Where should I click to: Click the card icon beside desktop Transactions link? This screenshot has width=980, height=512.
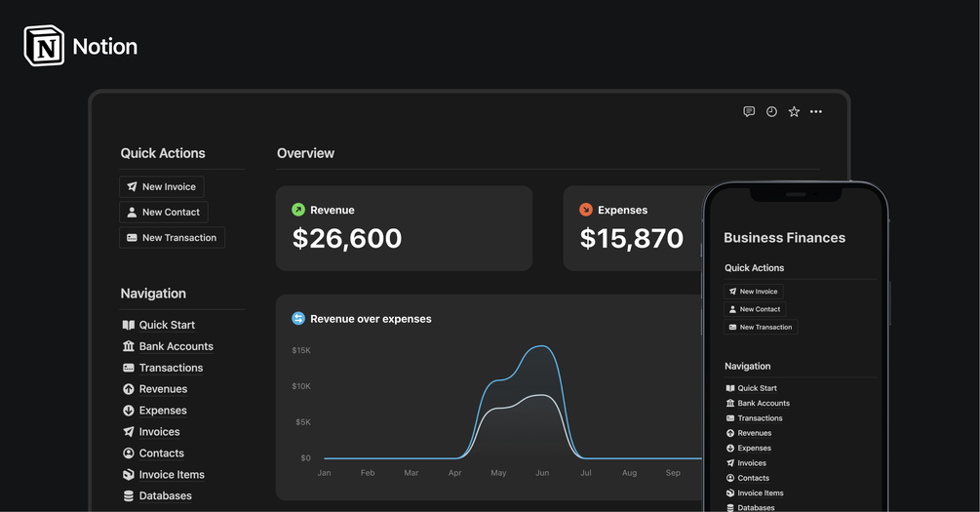click(x=128, y=368)
